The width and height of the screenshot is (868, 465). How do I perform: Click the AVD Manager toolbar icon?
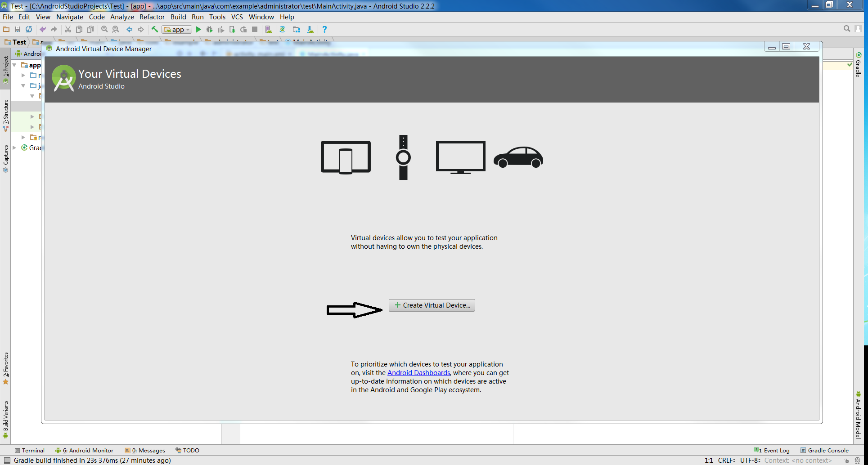tap(269, 29)
